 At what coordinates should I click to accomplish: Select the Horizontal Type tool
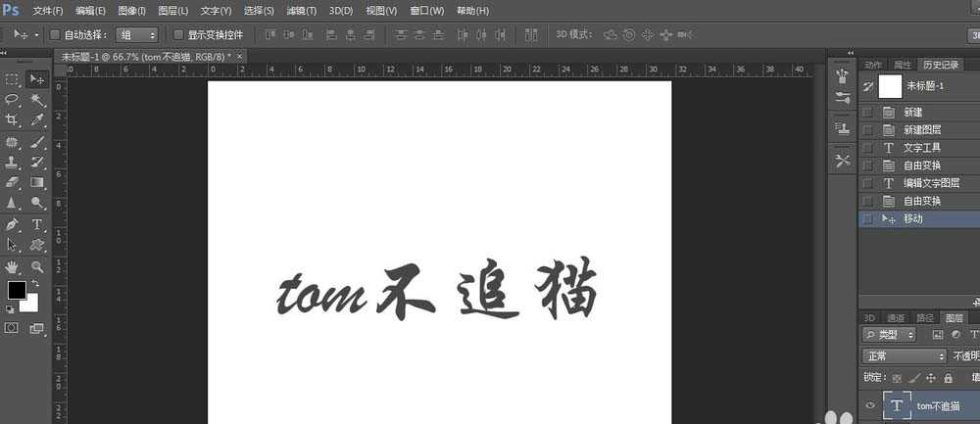(37, 224)
